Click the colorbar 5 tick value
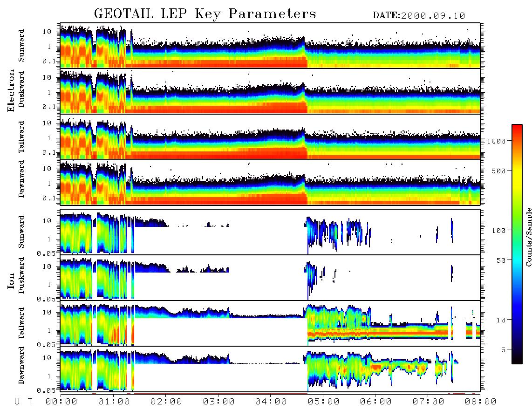 tap(504, 349)
